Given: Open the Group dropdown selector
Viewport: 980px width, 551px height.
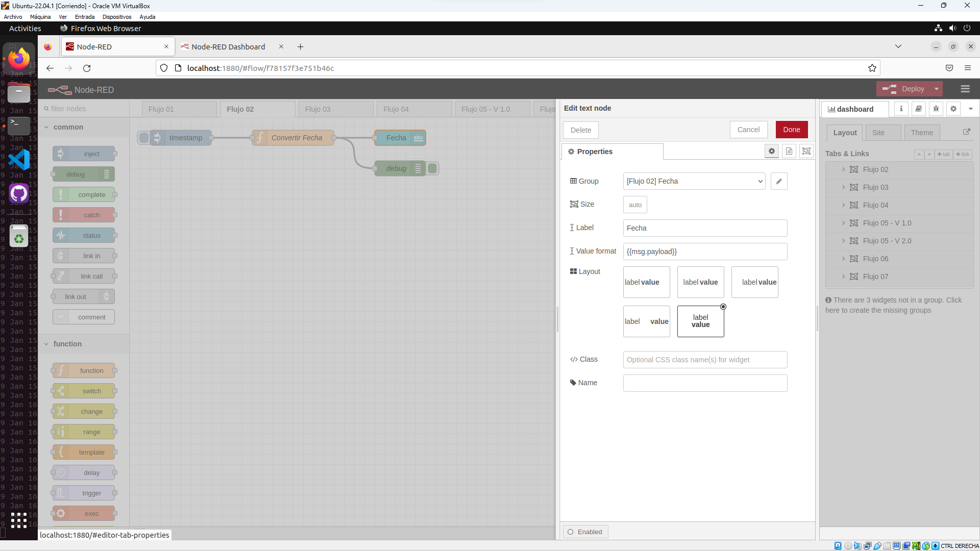Looking at the screenshot, I should pos(694,181).
